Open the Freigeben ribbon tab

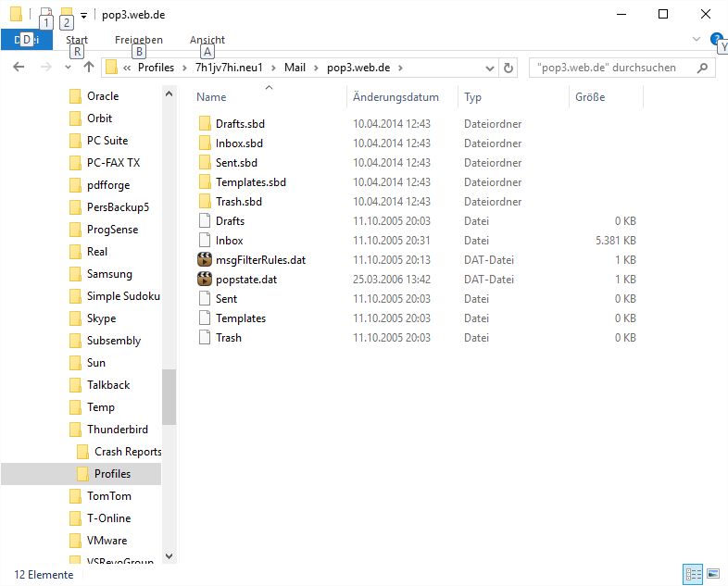point(138,40)
